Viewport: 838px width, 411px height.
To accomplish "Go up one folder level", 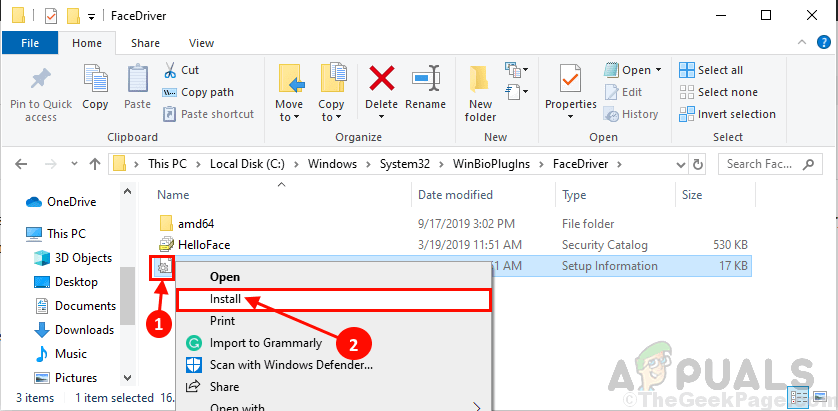I will (x=95, y=164).
